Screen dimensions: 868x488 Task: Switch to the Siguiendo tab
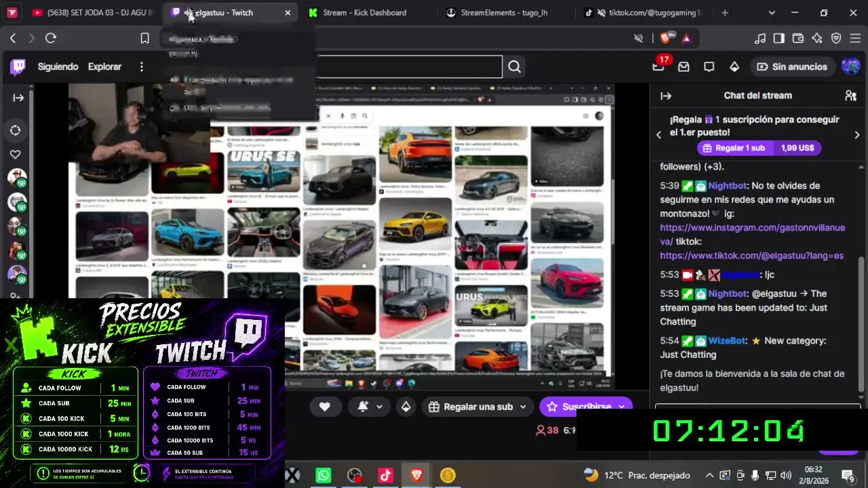(x=58, y=66)
